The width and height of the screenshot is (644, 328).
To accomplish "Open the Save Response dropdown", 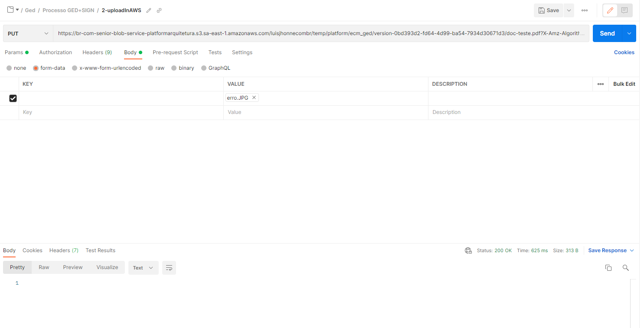I will (x=611, y=250).
